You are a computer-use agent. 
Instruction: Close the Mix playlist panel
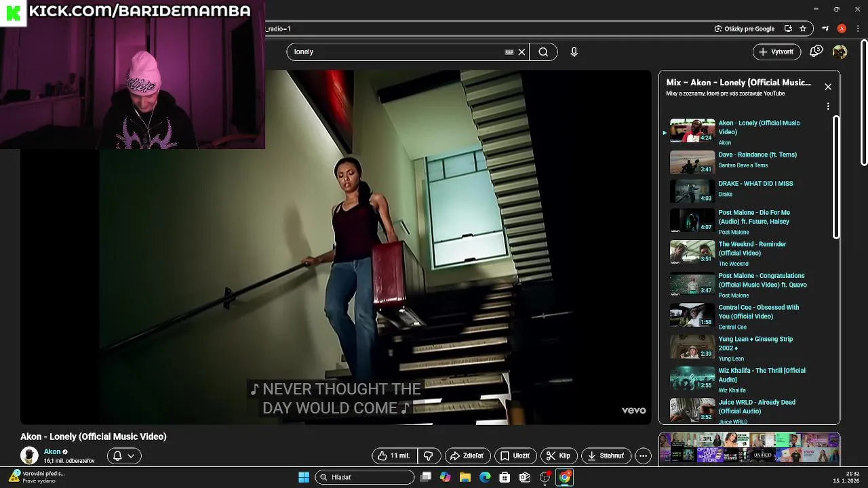pos(828,87)
